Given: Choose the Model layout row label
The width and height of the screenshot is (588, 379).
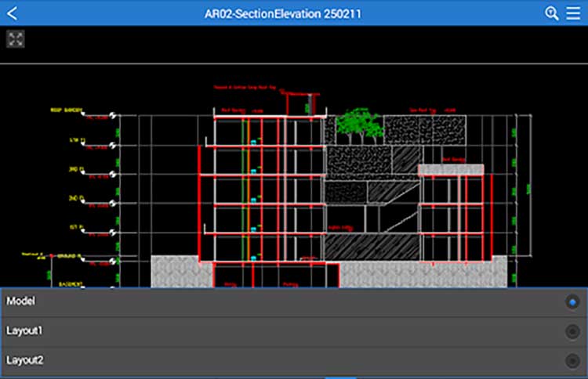Looking at the screenshot, I should click(21, 301).
